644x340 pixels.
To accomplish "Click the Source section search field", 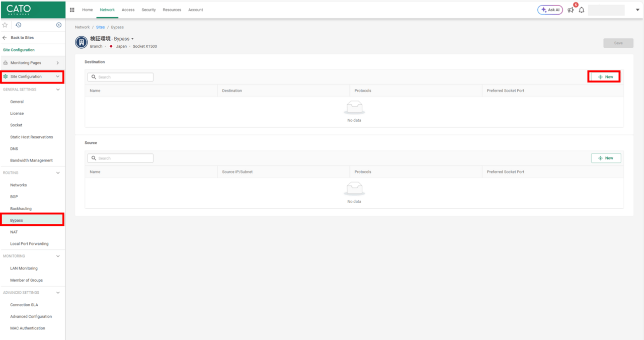I will [121, 158].
